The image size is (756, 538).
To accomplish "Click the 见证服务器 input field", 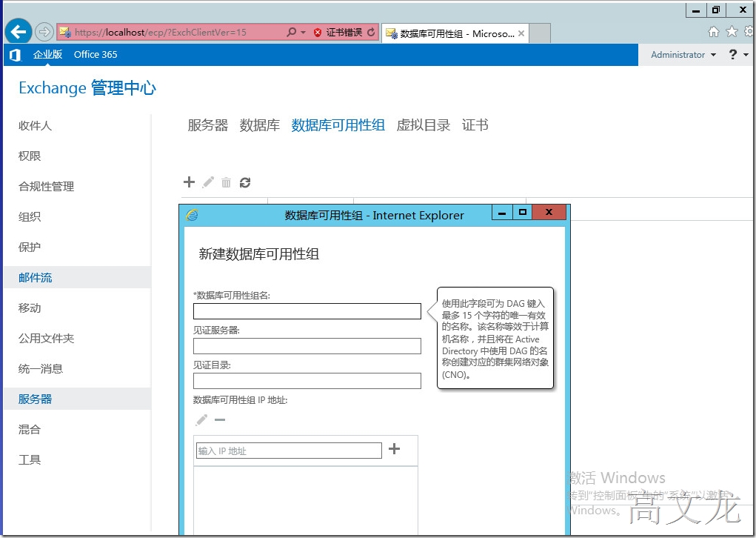I will point(307,346).
